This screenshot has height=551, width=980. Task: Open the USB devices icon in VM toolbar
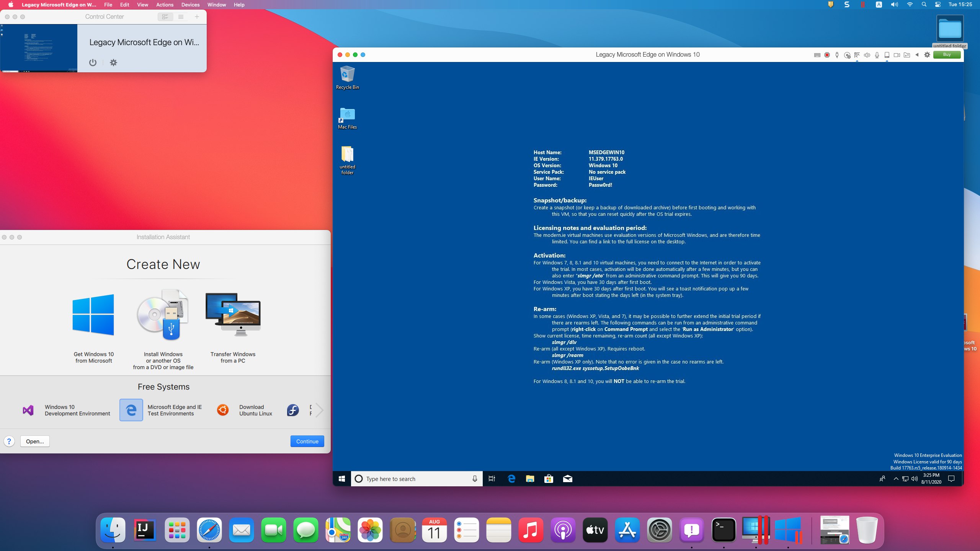click(837, 55)
